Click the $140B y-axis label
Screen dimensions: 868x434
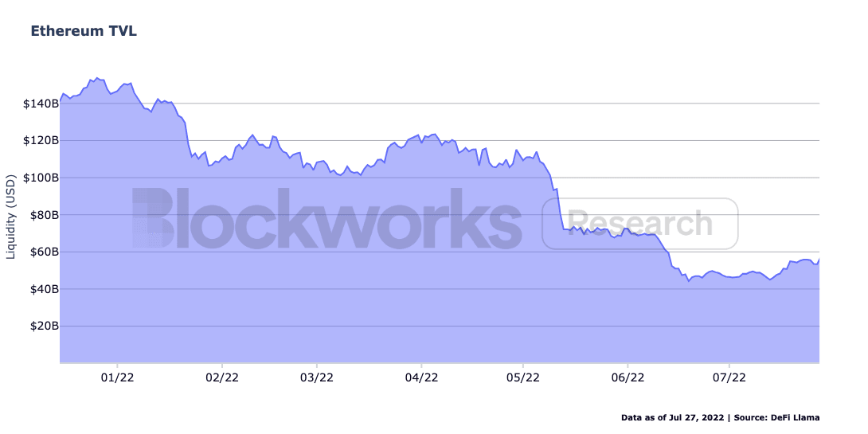point(41,104)
